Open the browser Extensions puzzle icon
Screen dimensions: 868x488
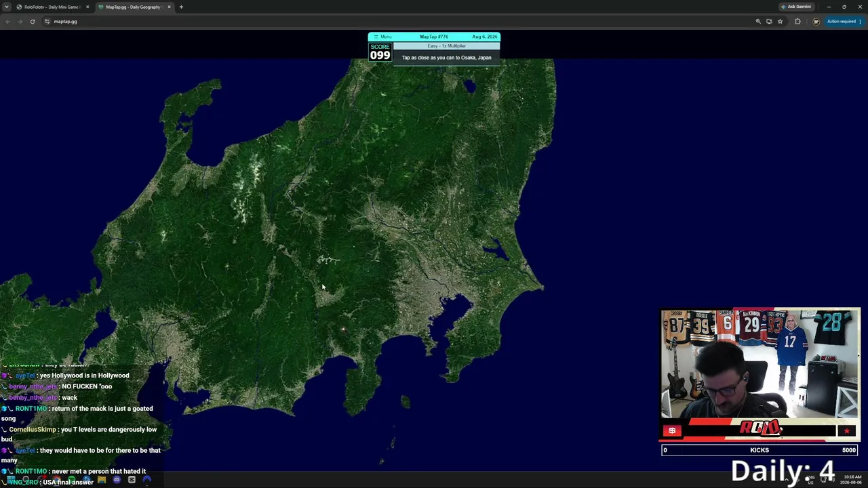pyautogui.click(x=797, y=22)
